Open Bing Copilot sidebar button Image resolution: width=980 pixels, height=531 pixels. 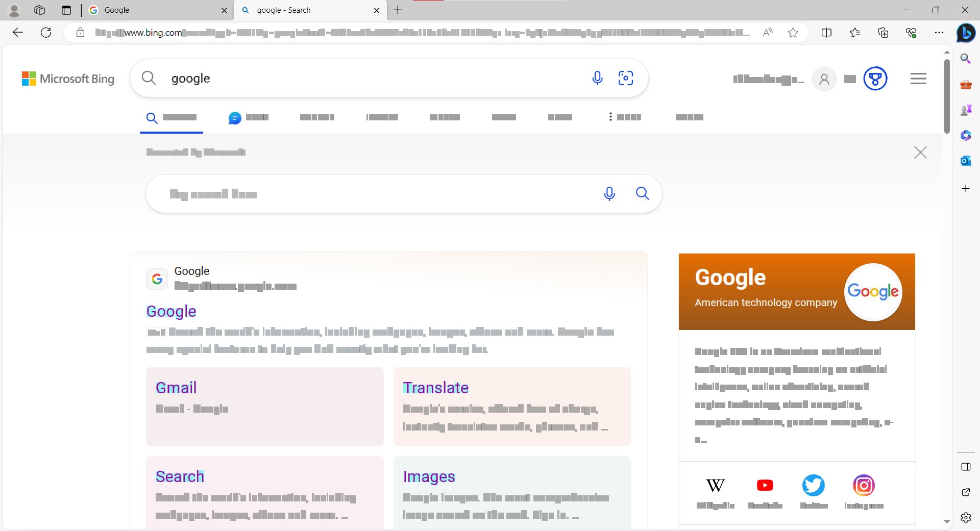point(965,33)
